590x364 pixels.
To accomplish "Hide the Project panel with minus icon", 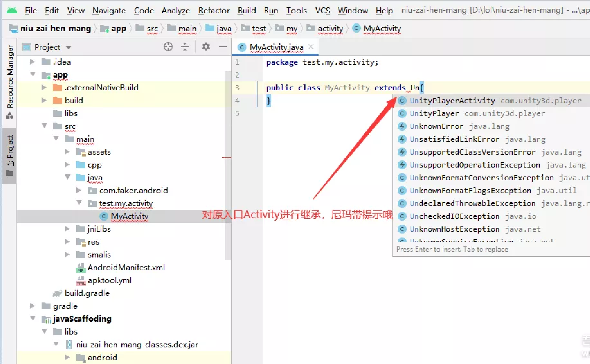I will click(x=223, y=47).
